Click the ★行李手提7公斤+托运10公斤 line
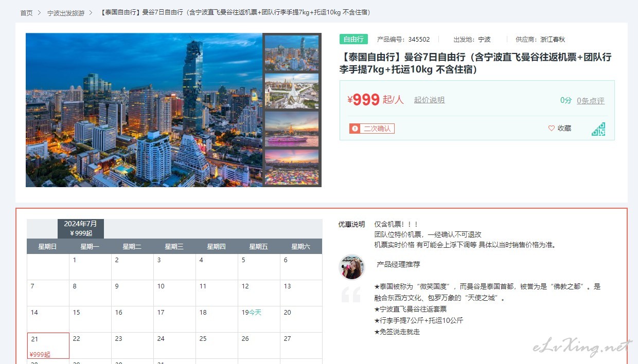The image size is (638, 364). click(x=419, y=320)
